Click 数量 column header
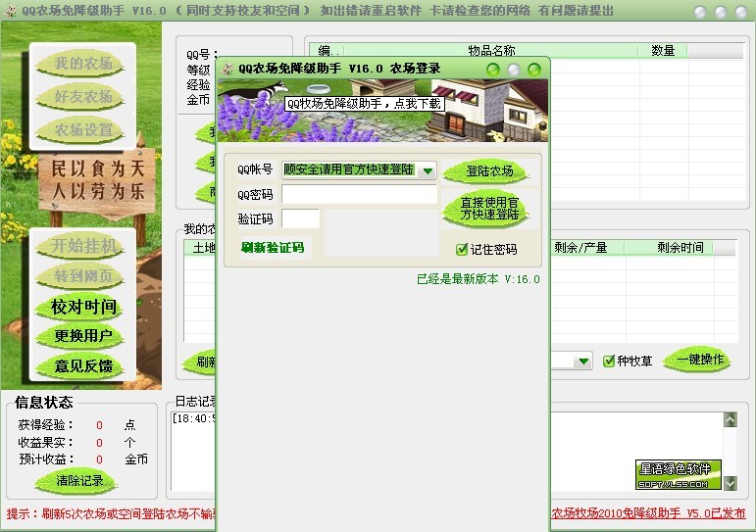756x532 pixels. coord(663,51)
